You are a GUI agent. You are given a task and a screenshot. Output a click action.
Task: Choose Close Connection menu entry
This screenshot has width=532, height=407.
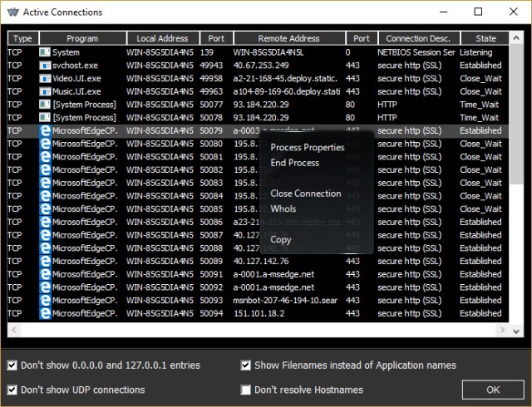pos(305,194)
